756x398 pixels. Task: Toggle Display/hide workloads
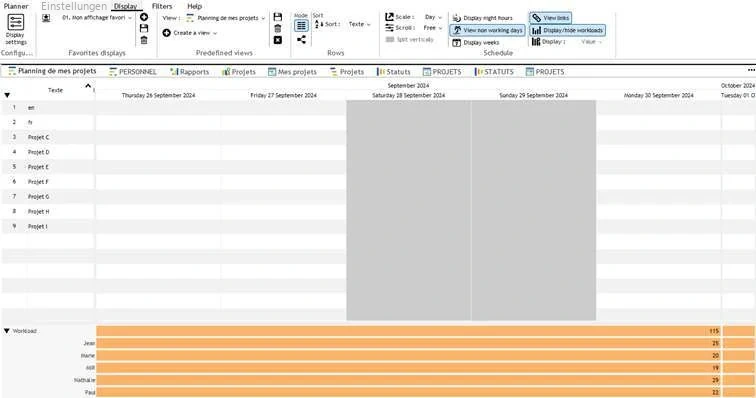tap(567, 30)
